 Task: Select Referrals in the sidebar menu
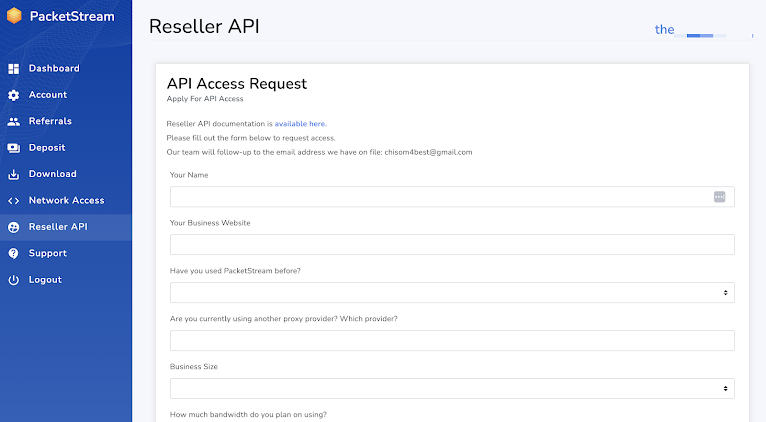[50, 122]
